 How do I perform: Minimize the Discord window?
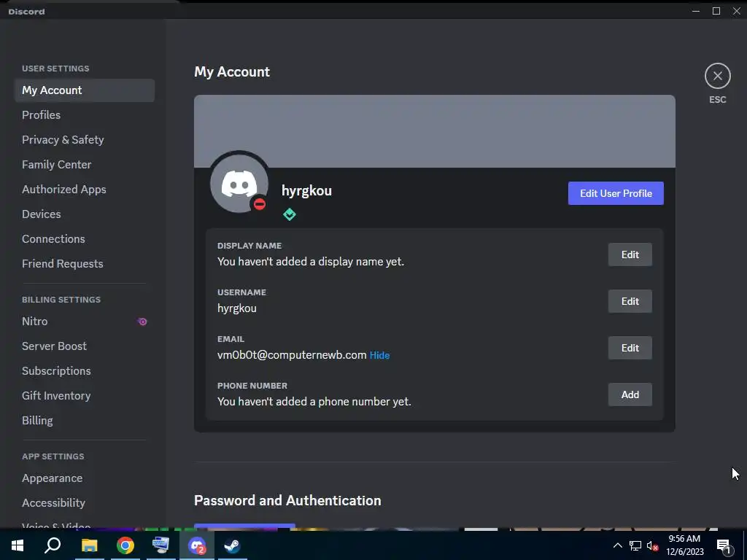696,11
